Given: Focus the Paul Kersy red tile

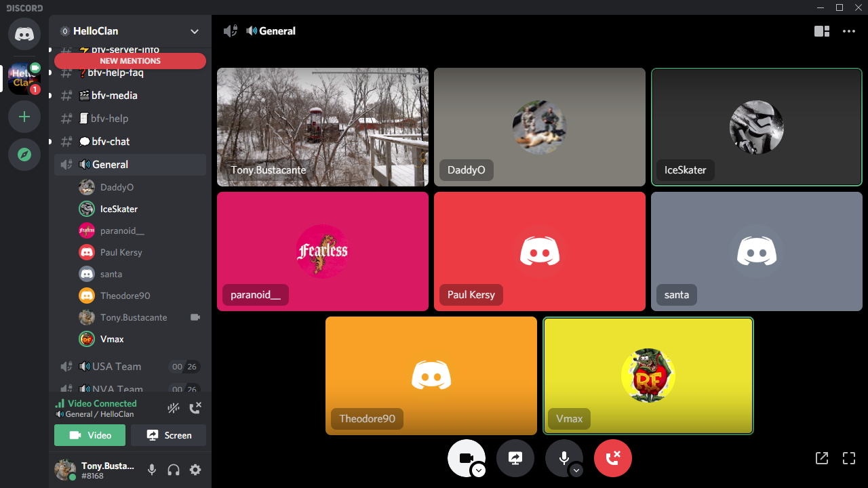Looking at the screenshot, I should point(540,251).
